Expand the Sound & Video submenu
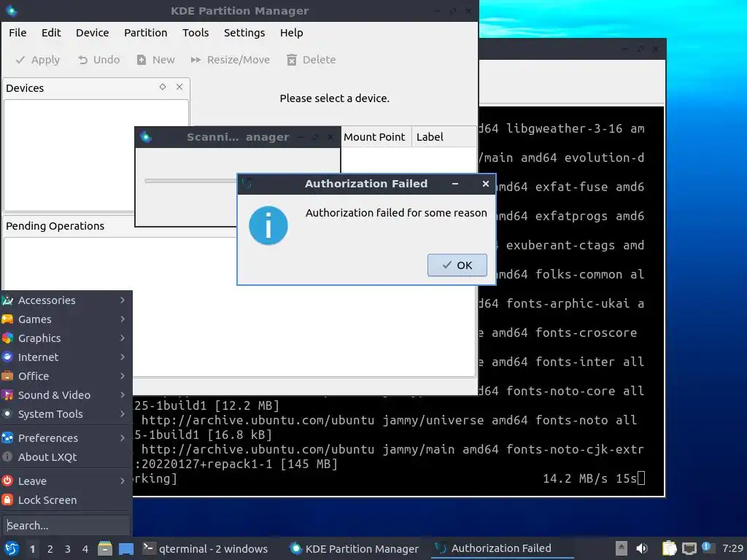 66,395
